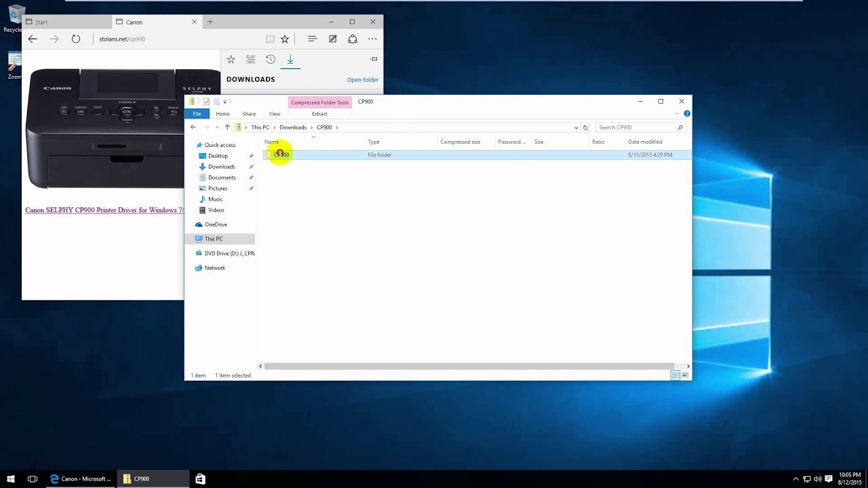Go back in the Edge browser

(33, 39)
